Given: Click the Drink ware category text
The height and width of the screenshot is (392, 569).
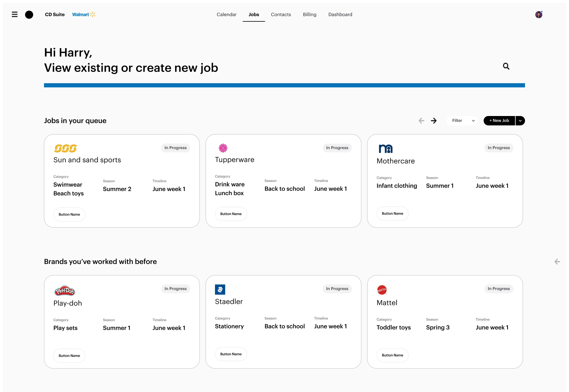Looking at the screenshot, I should click(230, 184).
